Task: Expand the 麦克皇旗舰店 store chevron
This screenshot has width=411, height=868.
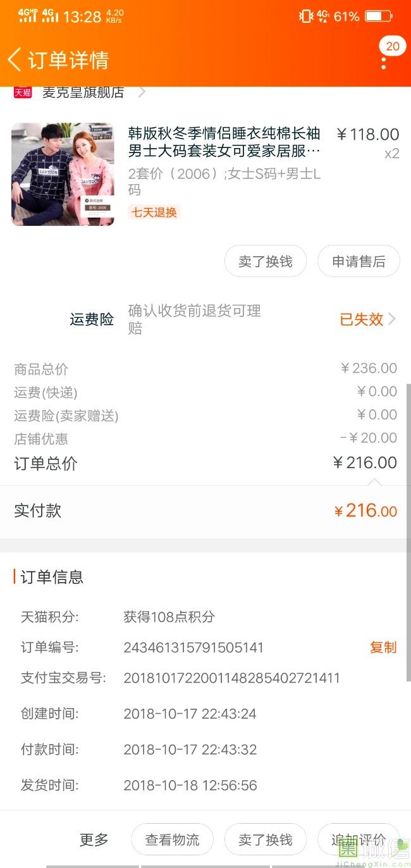Action: pyautogui.click(x=142, y=92)
